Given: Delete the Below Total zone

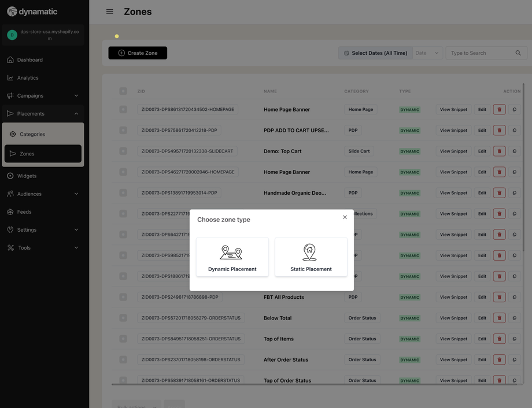Looking at the screenshot, I should [x=499, y=318].
